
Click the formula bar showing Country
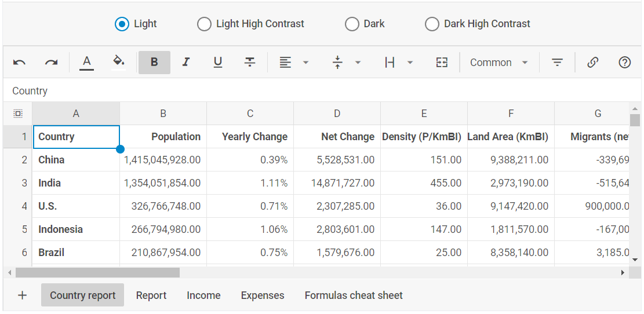(322, 91)
